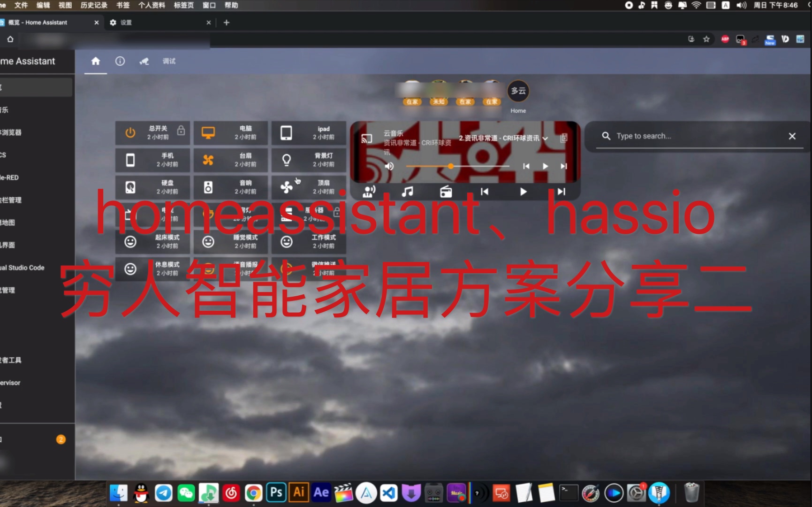Switch to the 调试 view tab
812x507 pixels.
169,61
